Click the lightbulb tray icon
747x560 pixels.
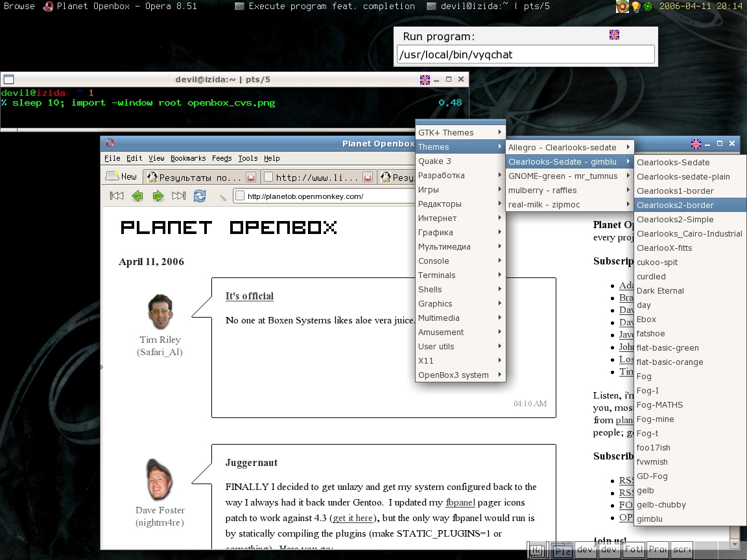tap(635, 6)
